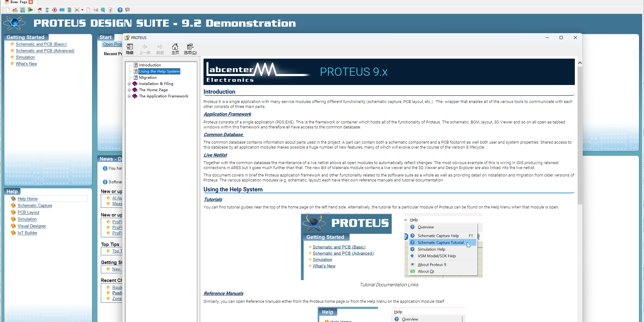Click the project notes document icon
Screen dimensions: 644x322
point(88,10)
